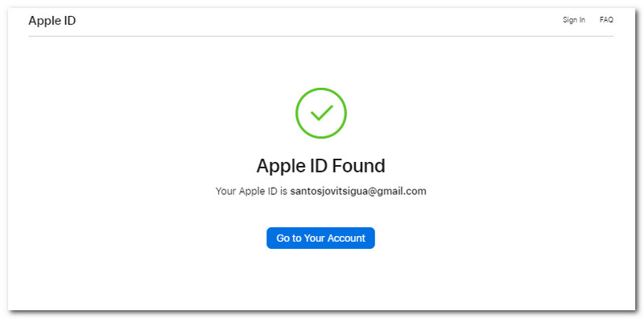Click the bold email text after 'Your Apple ID is'

[x=358, y=191]
